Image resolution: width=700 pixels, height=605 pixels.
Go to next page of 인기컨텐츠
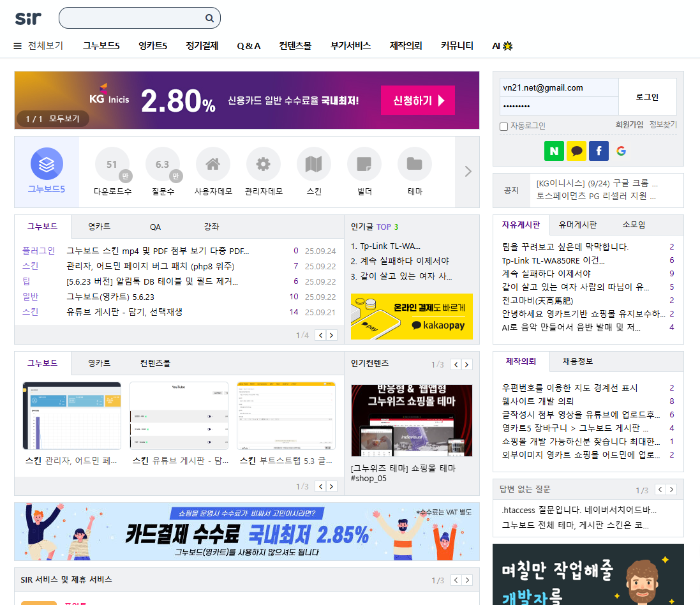[x=467, y=364]
